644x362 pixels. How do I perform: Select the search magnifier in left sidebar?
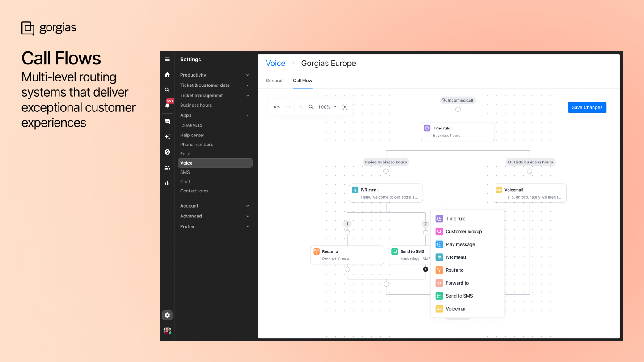pyautogui.click(x=167, y=90)
